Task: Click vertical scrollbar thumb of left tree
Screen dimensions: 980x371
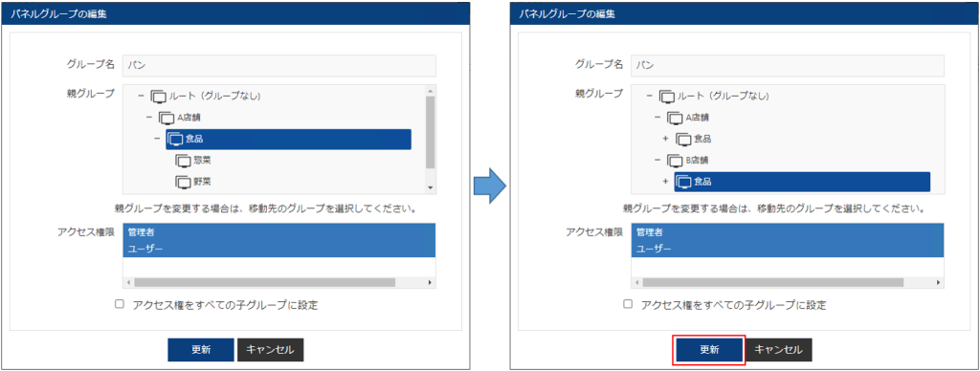Action: click(430, 132)
